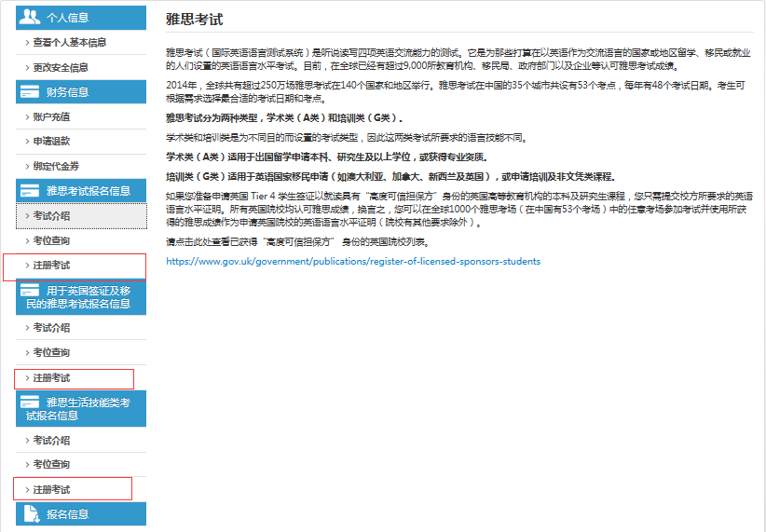
Task: Click the bold paragraph starting 学术类（A类）适用于出国留学
Action: click(x=327, y=157)
